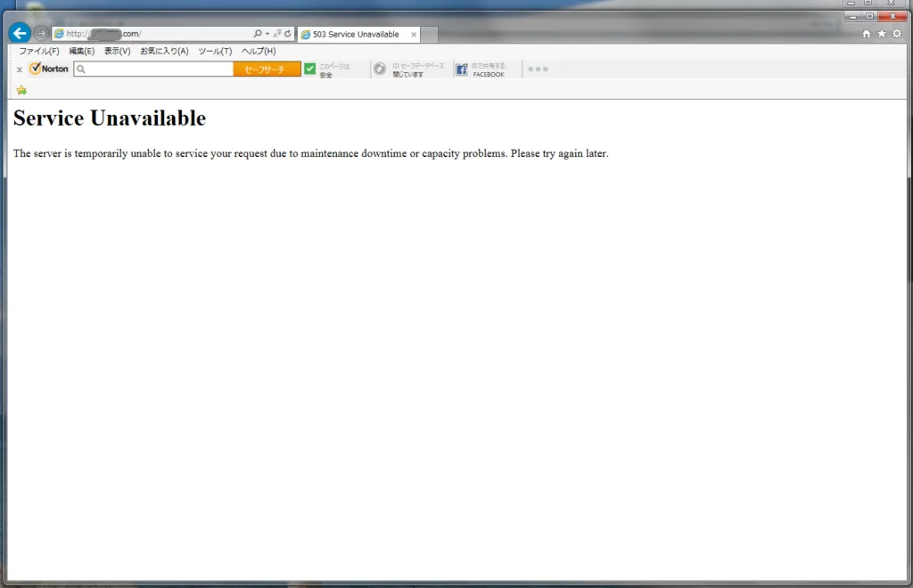Open Norton ID セーフ データベース vault icon
Image resolution: width=913 pixels, height=588 pixels.
tap(380, 69)
